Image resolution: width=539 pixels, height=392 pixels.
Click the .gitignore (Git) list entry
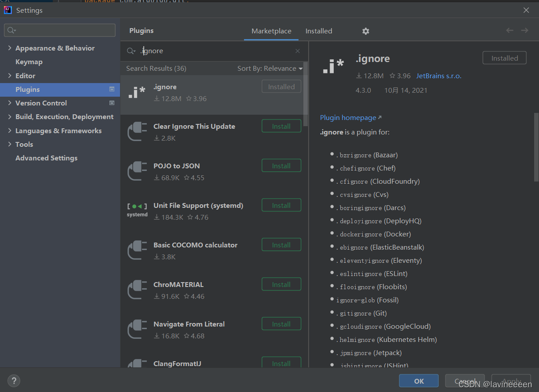[361, 313]
